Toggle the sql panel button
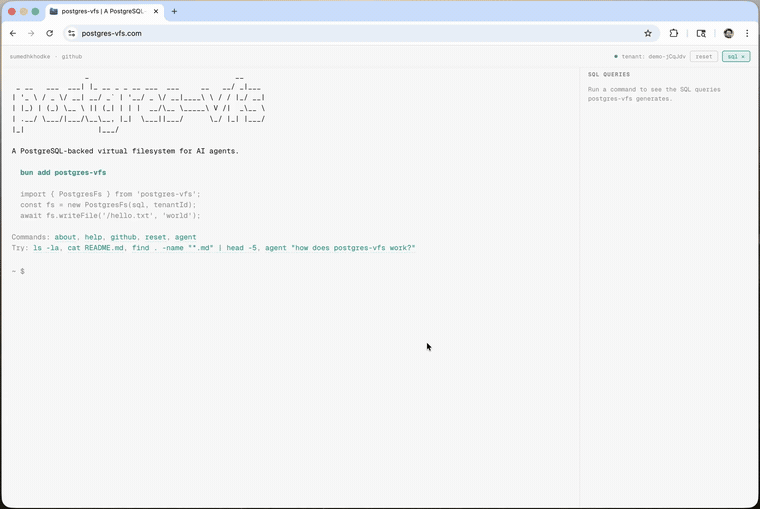Viewport: 760px width, 509px height. (736, 57)
